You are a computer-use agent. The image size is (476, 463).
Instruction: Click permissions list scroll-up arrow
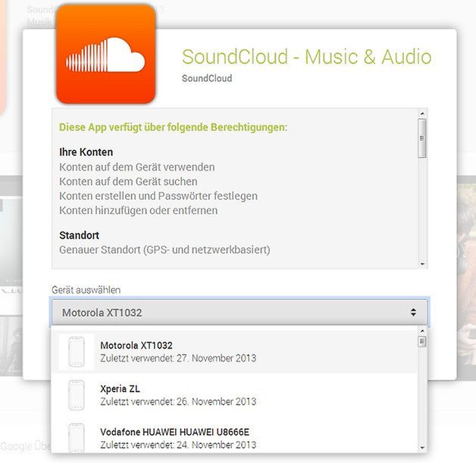click(x=422, y=114)
